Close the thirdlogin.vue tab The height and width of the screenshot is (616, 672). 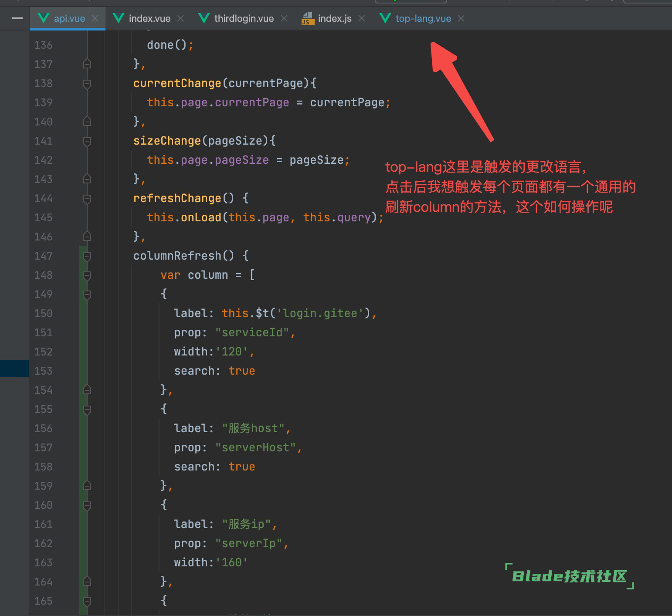(284, 18)
